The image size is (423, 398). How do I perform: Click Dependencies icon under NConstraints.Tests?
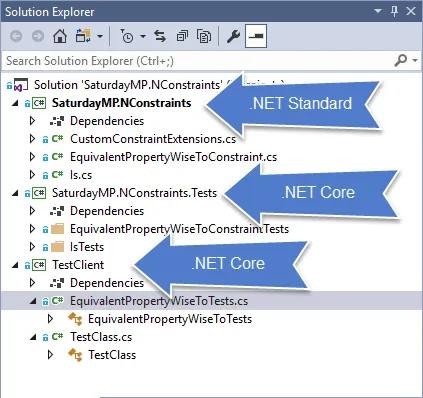(x=57, y=211)
